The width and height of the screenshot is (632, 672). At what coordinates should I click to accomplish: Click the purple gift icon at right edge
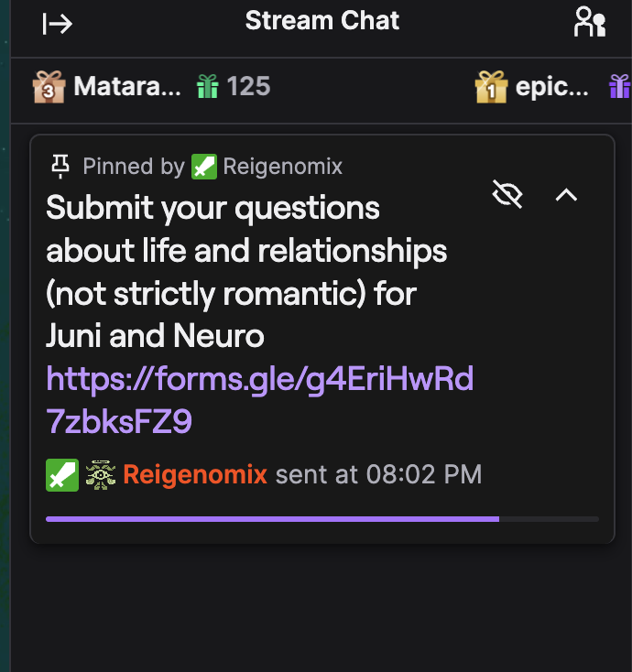click(620, 86)
